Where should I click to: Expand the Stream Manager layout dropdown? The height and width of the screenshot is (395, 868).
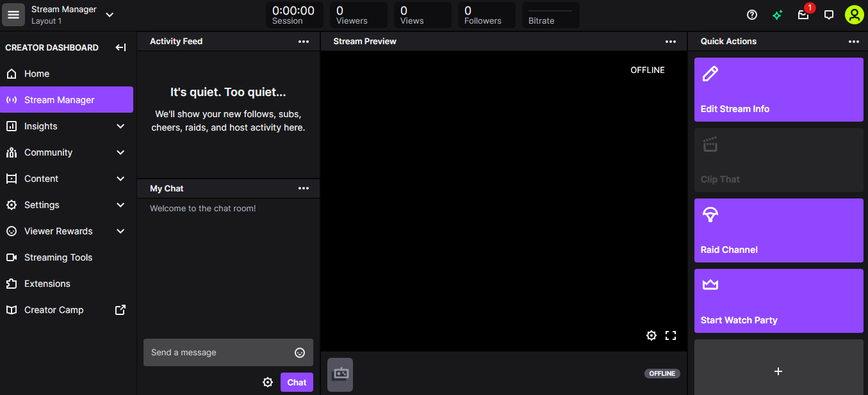click(x=110, y=15)
